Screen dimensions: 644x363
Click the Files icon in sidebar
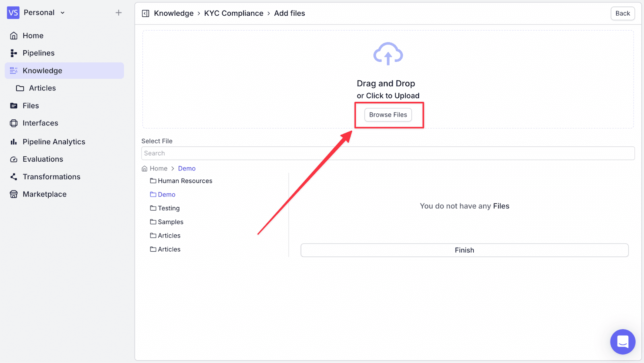tap(14, 106)
